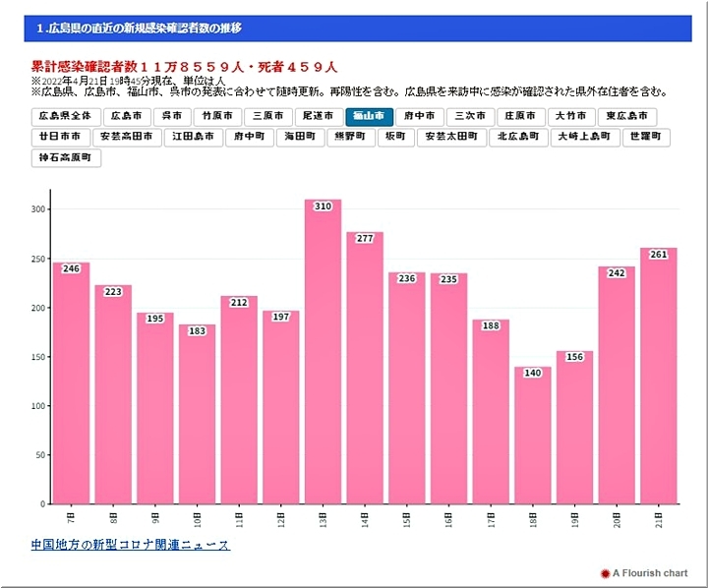Viewport: 708px width, 588px height.
Task: Switch to 廿日市市 data
Action: (x=61, y=138)
